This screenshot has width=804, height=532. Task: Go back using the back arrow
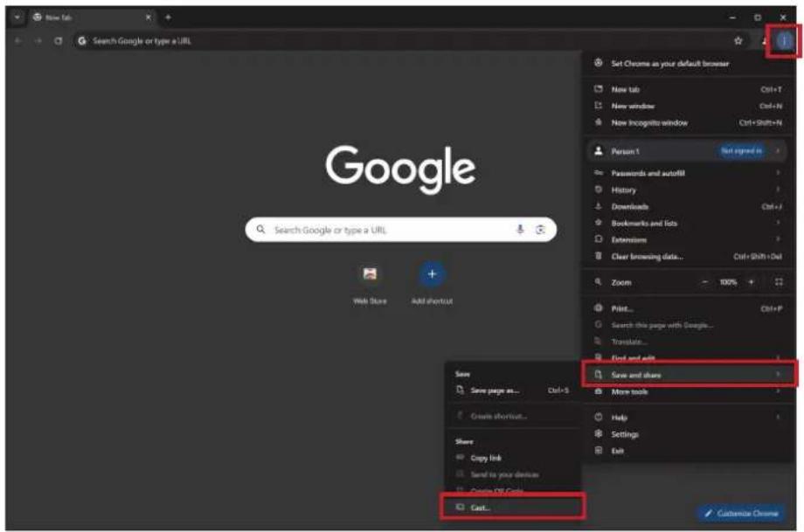[x=18, y=40]
